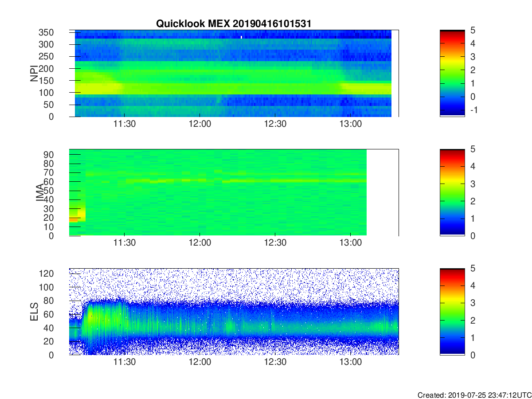
Task: Click the ELS colorbar
Action: click(x=452, y=311)
